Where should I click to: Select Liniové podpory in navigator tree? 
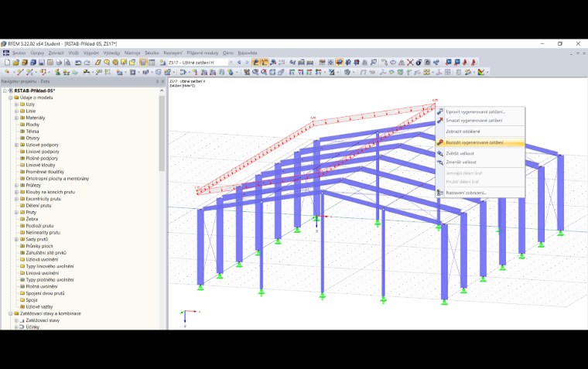point(43,152)
